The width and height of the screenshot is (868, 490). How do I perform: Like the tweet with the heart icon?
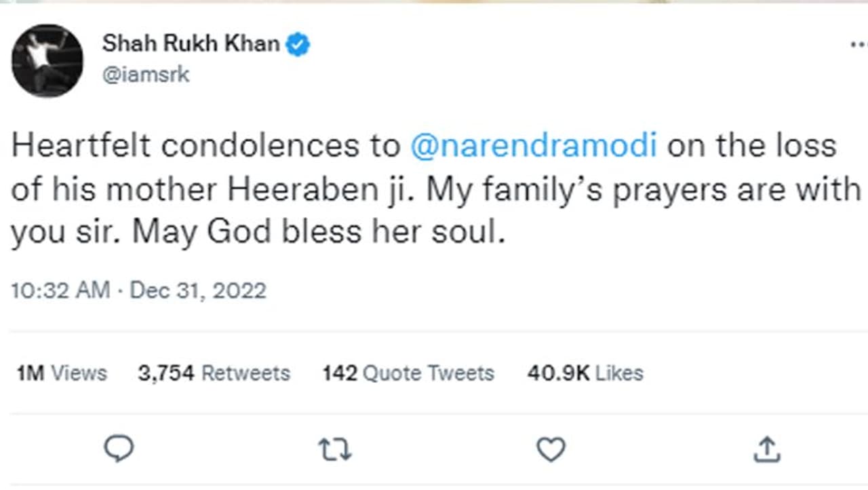tap(551, 449)
